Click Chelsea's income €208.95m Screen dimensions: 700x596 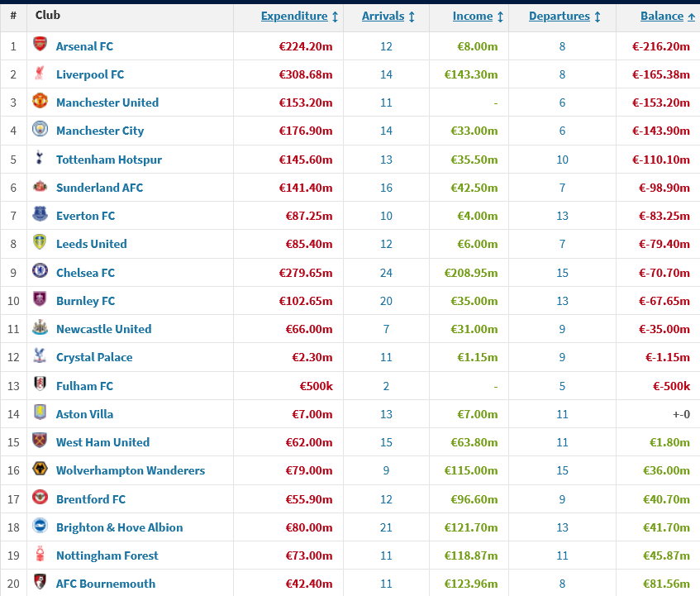tap(471, 273)
